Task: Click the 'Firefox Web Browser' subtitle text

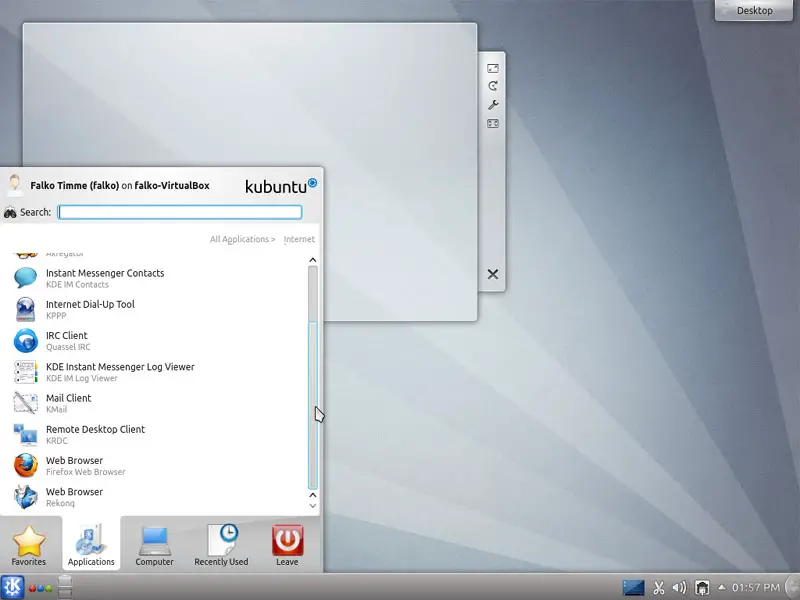Action: coord(86,472)
